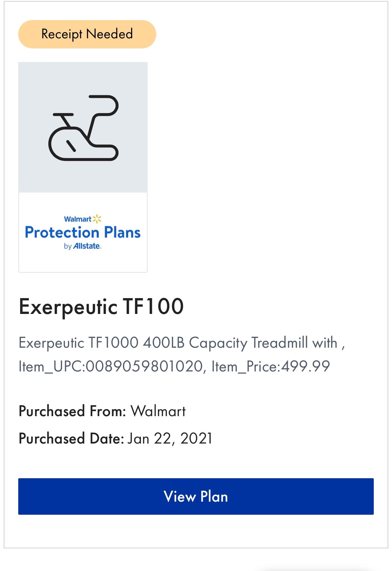Click the Exerpeutic TF1000 400LB Capacity Treadmill description

pos(182,343)
